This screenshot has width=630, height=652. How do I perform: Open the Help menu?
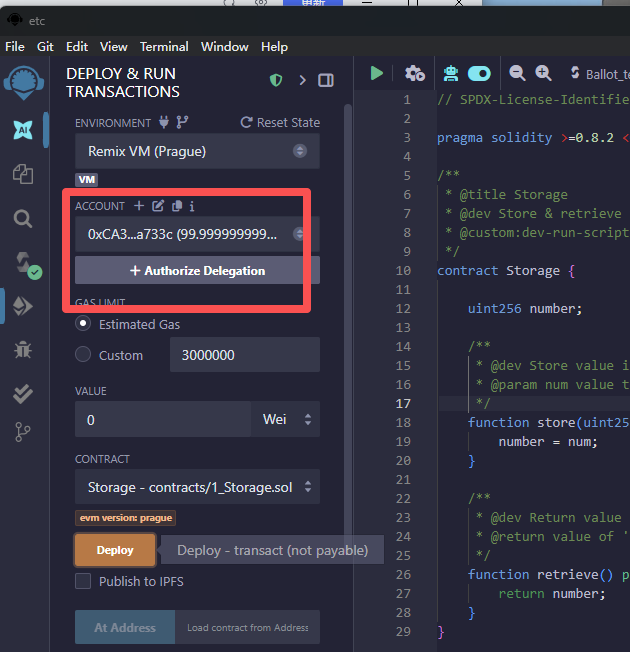tap(274, 47)
